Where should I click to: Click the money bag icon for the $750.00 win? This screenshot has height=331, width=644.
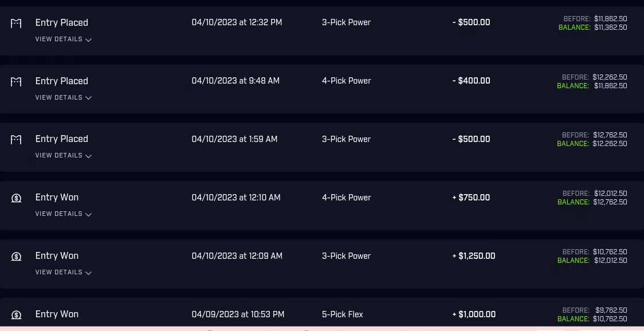[16, 198]
